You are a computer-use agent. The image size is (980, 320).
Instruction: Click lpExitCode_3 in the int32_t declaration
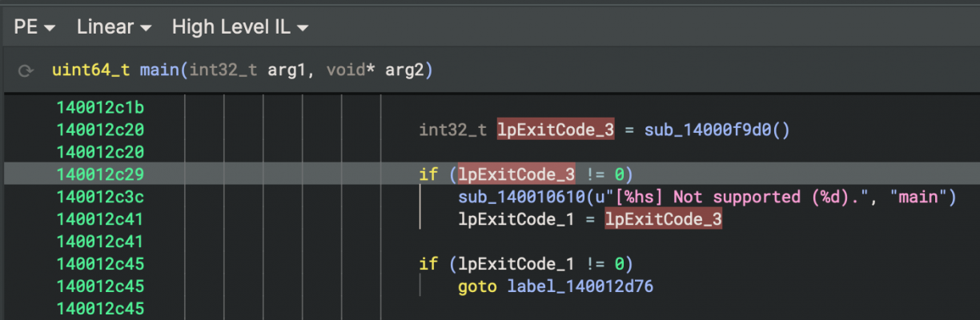tap(555, 130)
